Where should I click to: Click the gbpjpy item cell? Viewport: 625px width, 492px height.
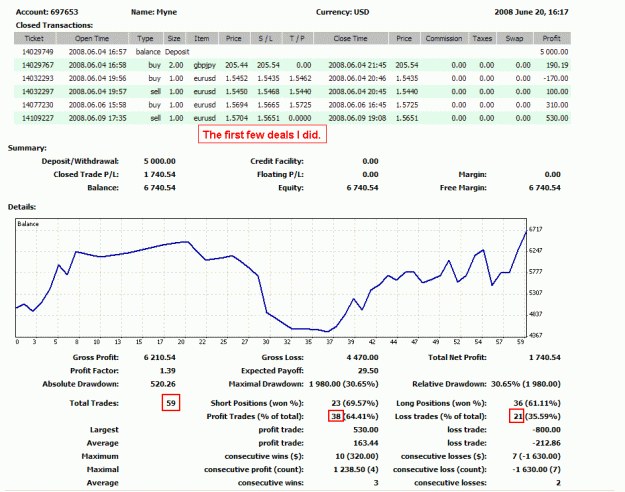pyautogui.click(x=204, y=65)
